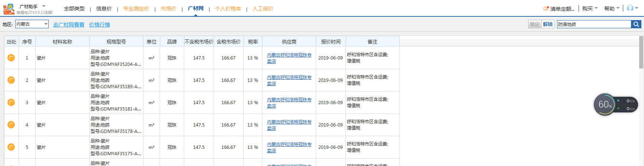644x166 pixels.
Task: Click the source icon for row 5
Action: 11,147
